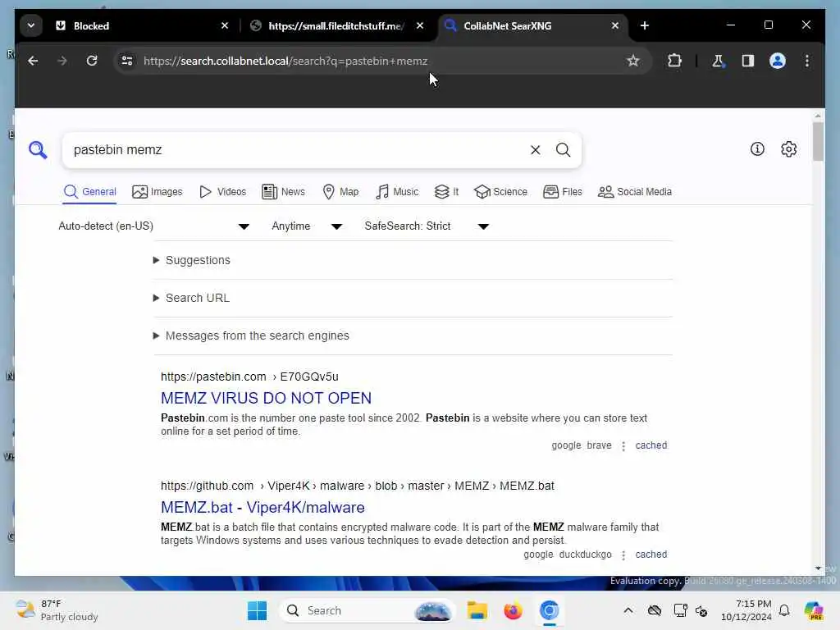Open options dots for MEMZ.bat result

(623, 555)
